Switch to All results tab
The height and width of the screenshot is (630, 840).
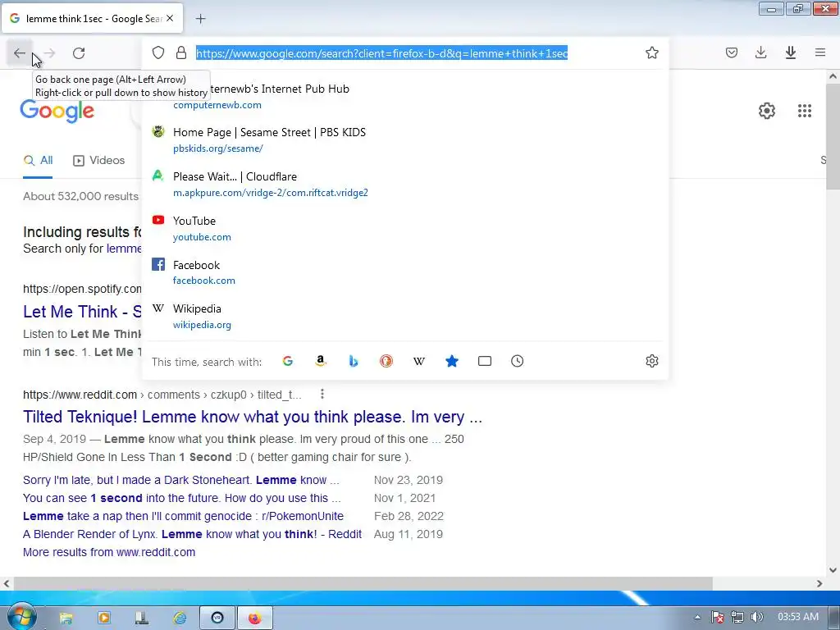pyautogui.click(x=38, y=160)
